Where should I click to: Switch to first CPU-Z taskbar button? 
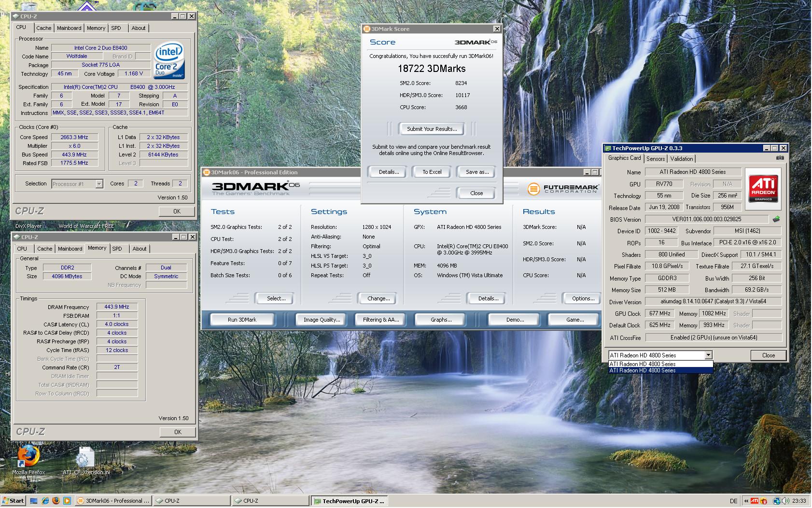[192, 501]
